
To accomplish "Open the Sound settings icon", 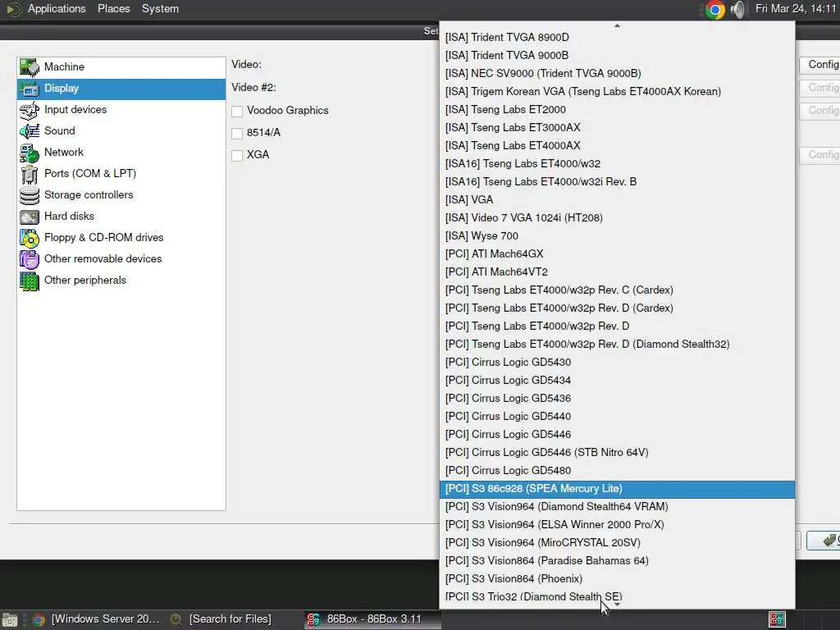I will tap(30, 131).
